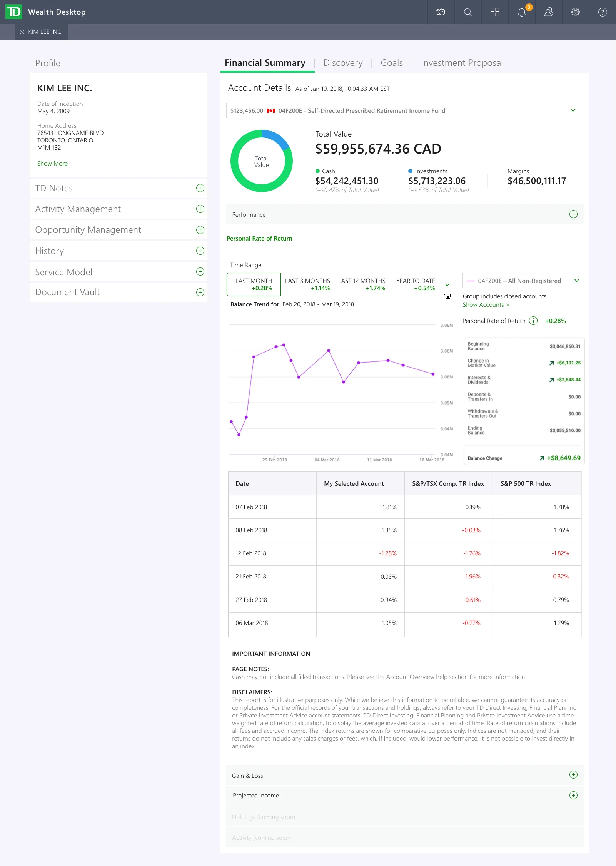Viewport: 616px width, 866px height.
Task: Click the lowest point on balance trend
Action: click(239, 435)
